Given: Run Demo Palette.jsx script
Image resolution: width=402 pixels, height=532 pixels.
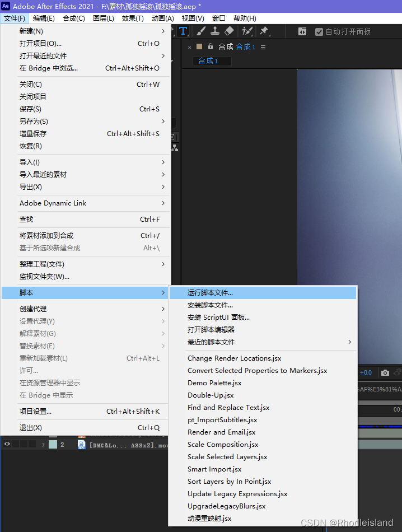Looking at the screenshot, I should point(263,382).
